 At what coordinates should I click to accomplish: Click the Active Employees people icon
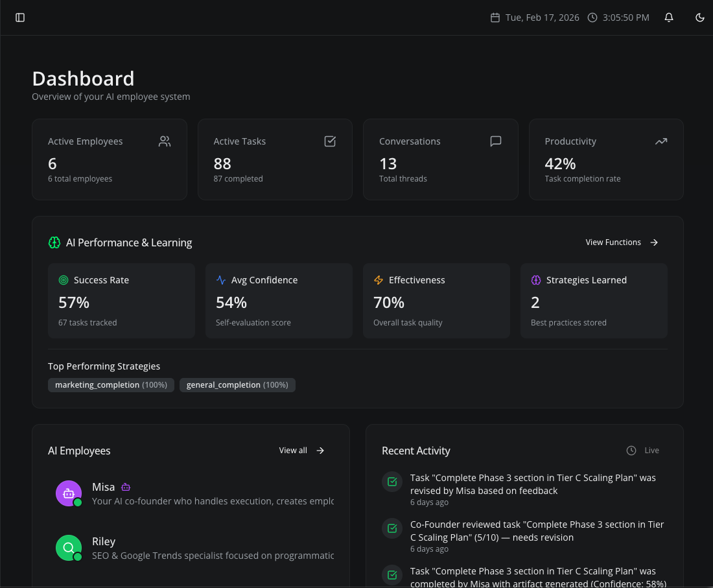(164, 141)
